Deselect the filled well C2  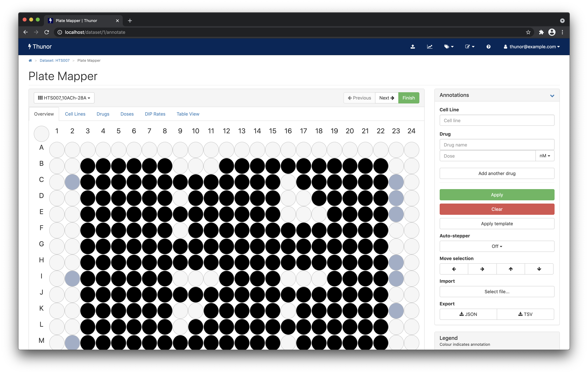click(72, 182)
